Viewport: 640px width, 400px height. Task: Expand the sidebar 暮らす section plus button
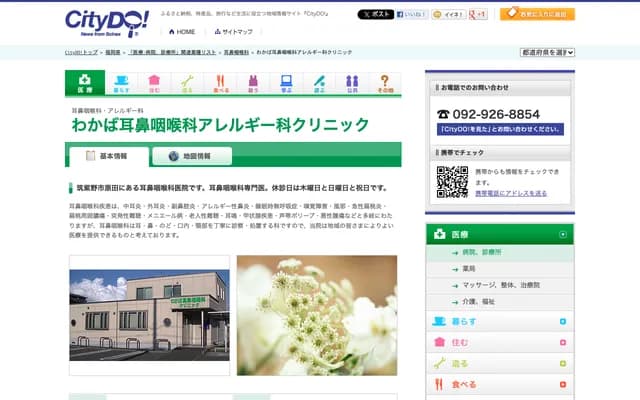563,322
